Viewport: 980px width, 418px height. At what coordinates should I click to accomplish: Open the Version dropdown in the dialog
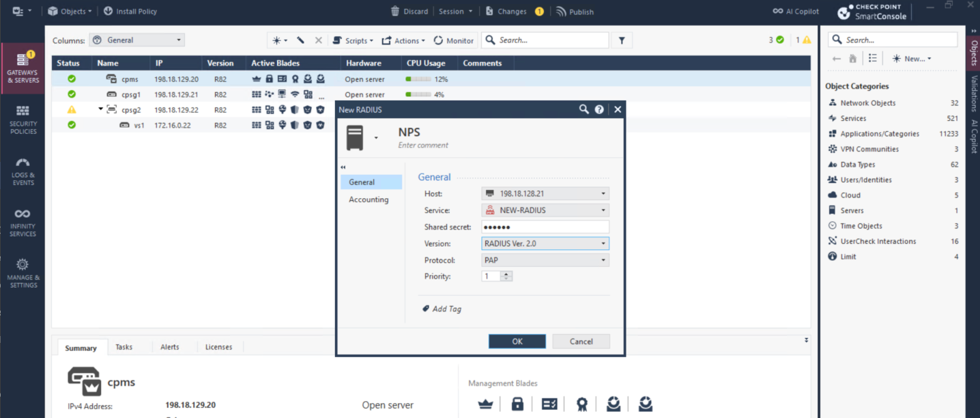pyautogui.click(x=603, y=244)
